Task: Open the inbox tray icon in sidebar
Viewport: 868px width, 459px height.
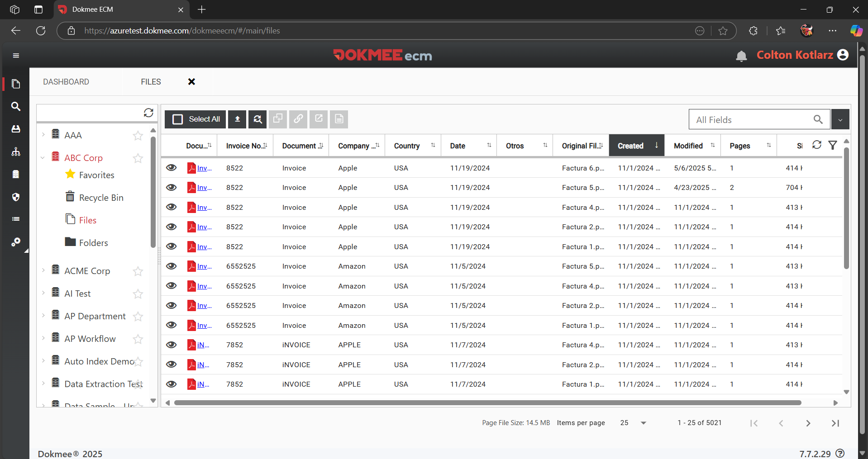Action: tap(16, 129)
